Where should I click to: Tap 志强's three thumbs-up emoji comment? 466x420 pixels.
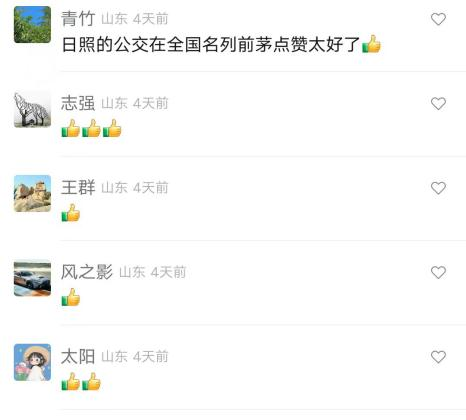click(x=91, y=128)
